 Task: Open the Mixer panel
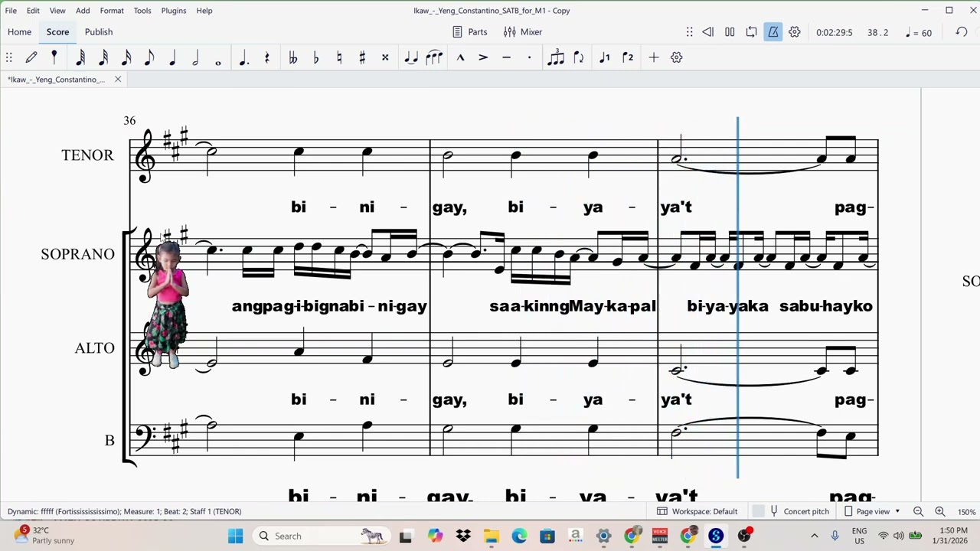coord(523,32)
